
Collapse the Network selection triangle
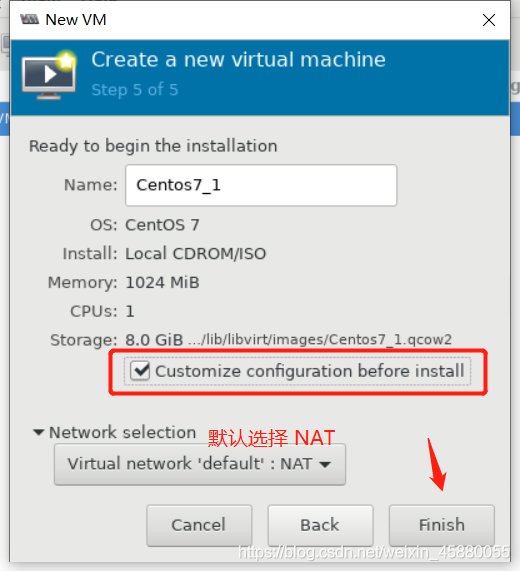tap(39, 433)
